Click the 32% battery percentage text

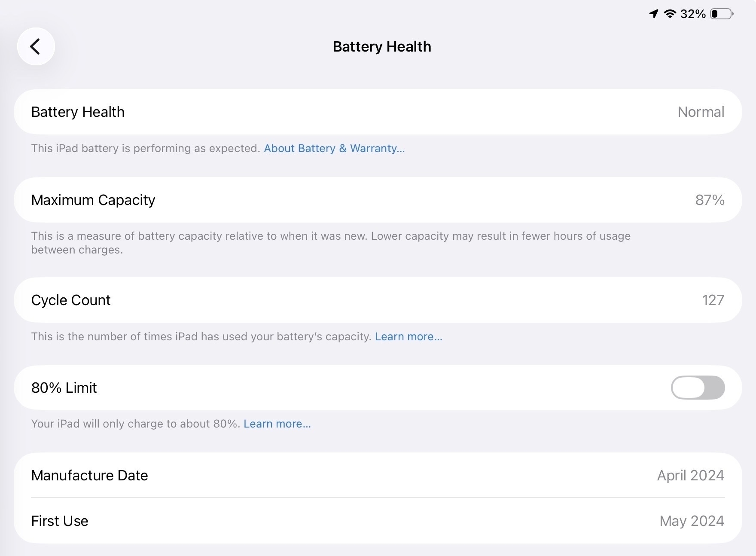(x=693, y=14)
